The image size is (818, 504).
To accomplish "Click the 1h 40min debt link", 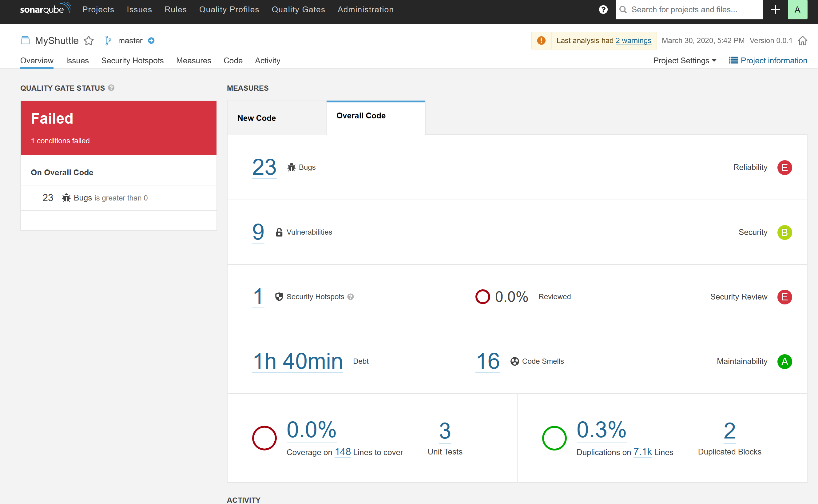I will tap(298, 361).
